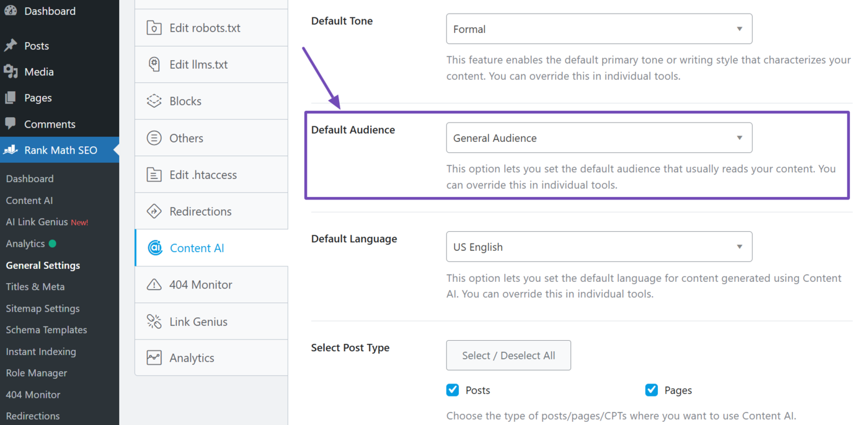The height and width of the screenshot is (425, 868).
Task: Uncheck the Posts checkbox
Action: tap(453, 390)
